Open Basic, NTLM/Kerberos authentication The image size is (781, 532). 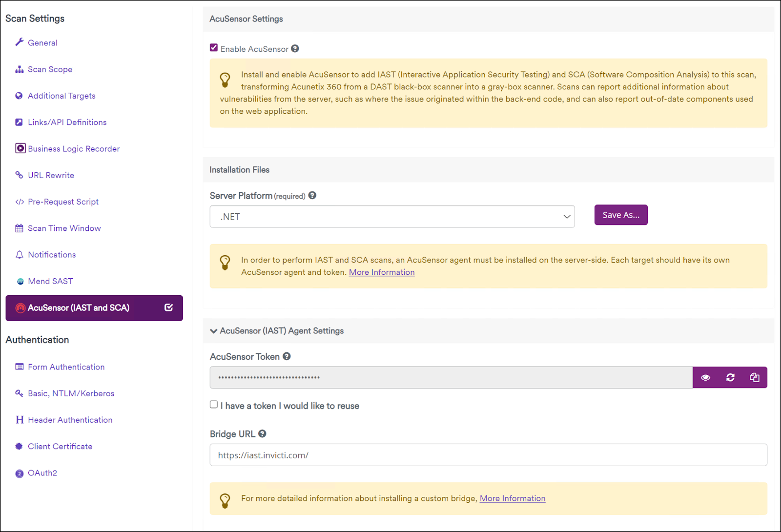71,393
